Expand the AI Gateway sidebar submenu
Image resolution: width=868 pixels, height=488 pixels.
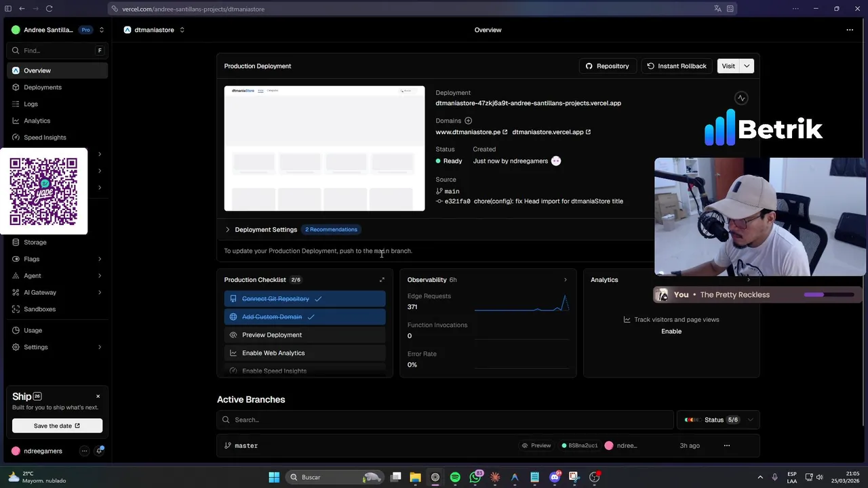tap(100, 292)
